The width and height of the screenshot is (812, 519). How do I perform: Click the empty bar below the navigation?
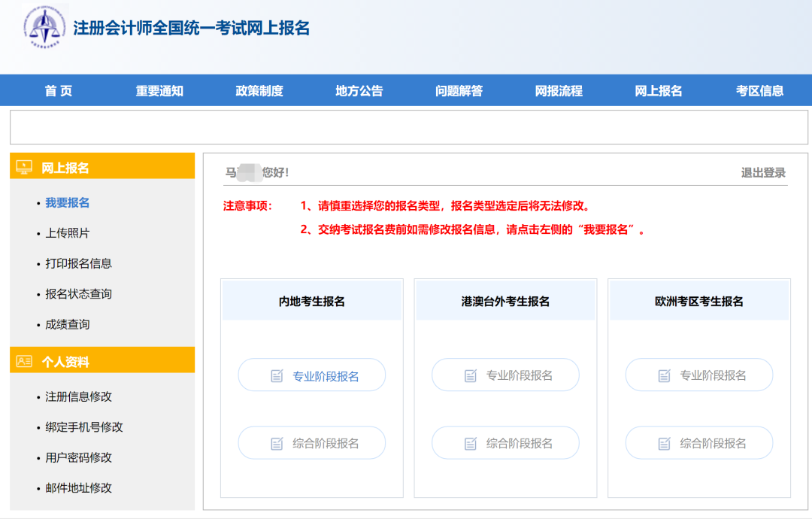click(x=406, y=126)
